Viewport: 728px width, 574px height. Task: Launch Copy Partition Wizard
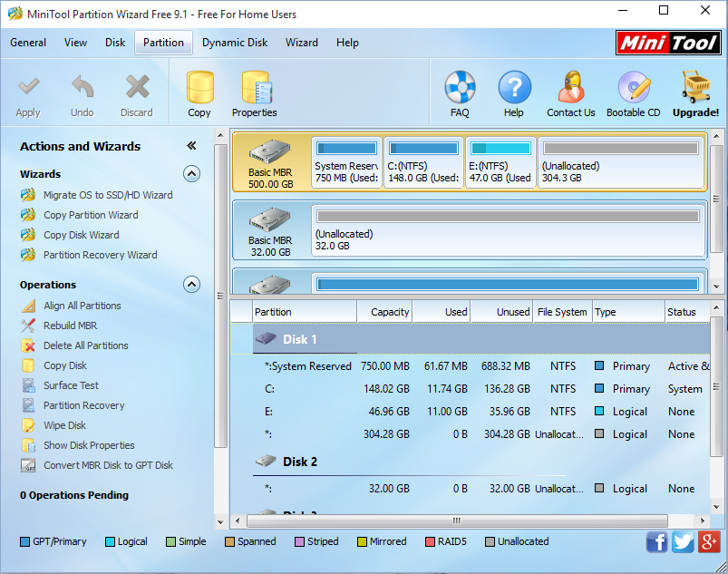[91, 215]
